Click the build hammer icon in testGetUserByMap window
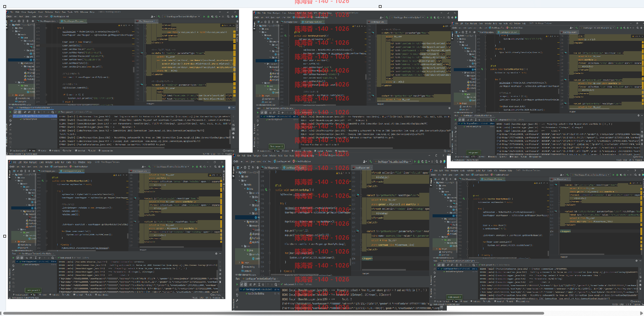 371,162
